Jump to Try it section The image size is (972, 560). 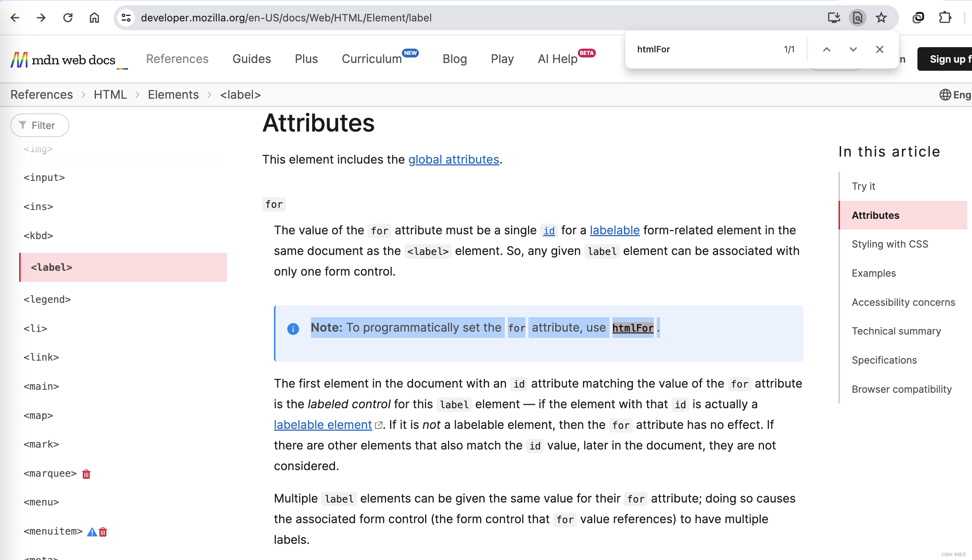point(864,186)
